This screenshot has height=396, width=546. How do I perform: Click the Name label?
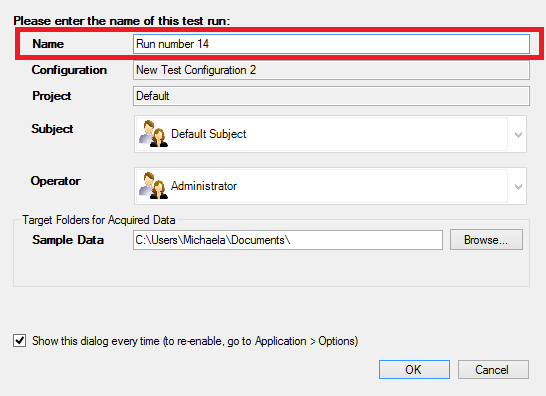tap(48, 44)
